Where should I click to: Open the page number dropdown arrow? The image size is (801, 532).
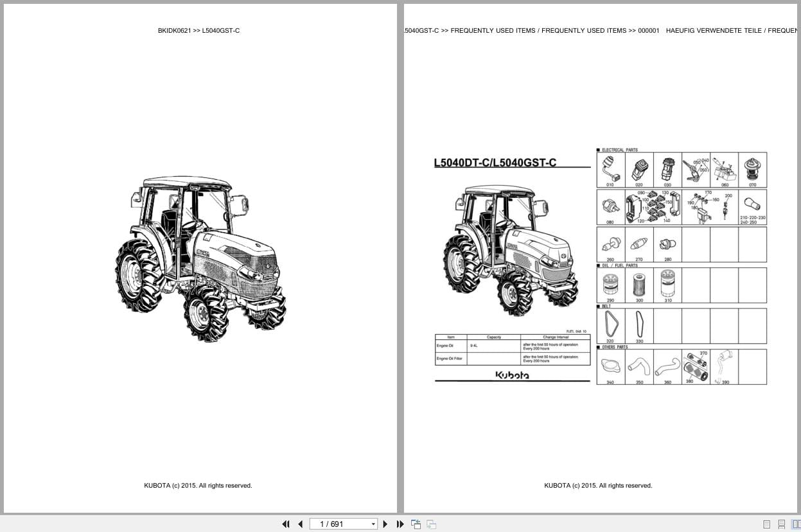[x=373, y=524]
